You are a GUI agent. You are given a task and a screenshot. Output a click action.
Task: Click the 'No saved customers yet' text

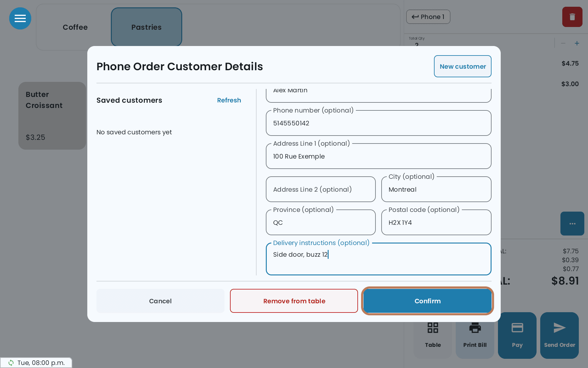(x=134, y=132)
